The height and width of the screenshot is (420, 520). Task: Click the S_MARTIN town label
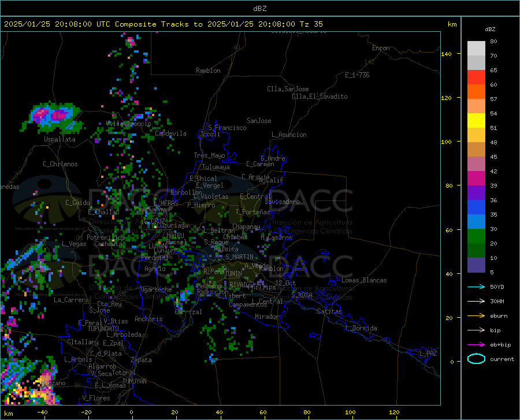click(x=239, y=257)
